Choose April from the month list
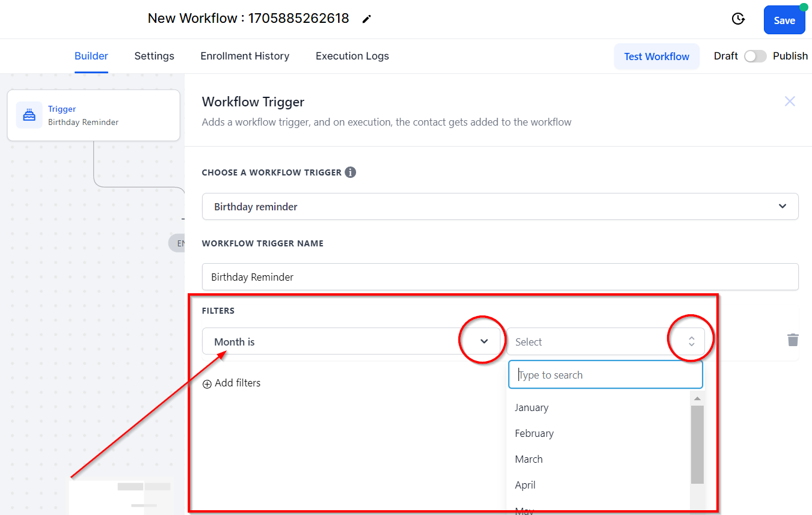The width and height of the screenshot is (812, 515). (525, 485)
